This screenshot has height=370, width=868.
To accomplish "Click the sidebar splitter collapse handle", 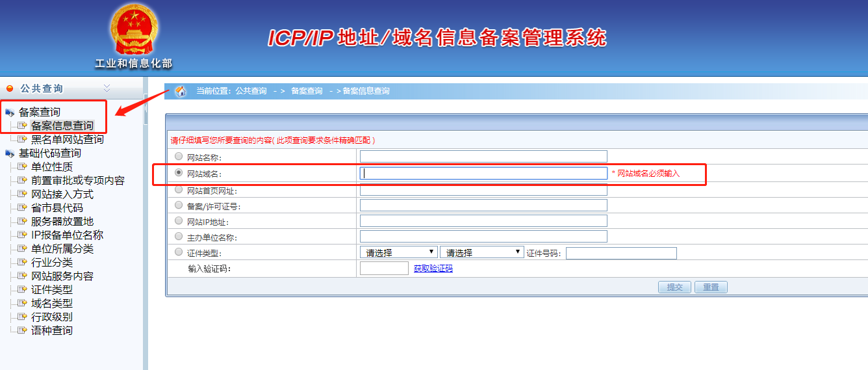I will point(146,108).
